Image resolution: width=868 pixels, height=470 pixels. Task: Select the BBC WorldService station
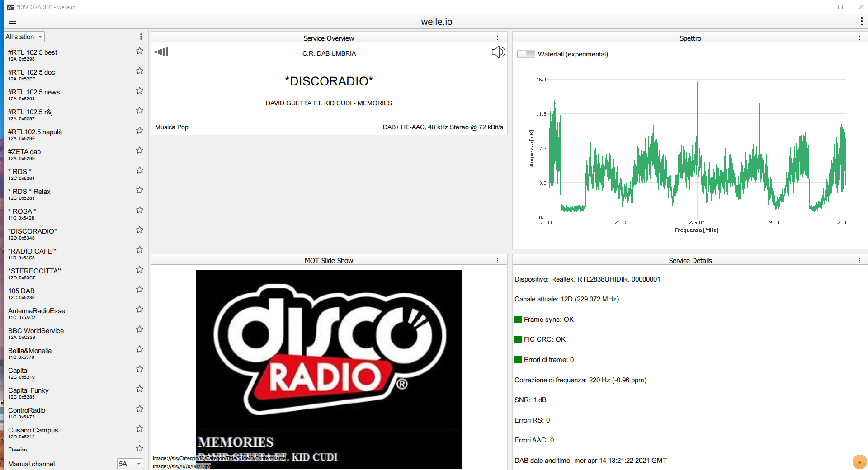point(68,333)
